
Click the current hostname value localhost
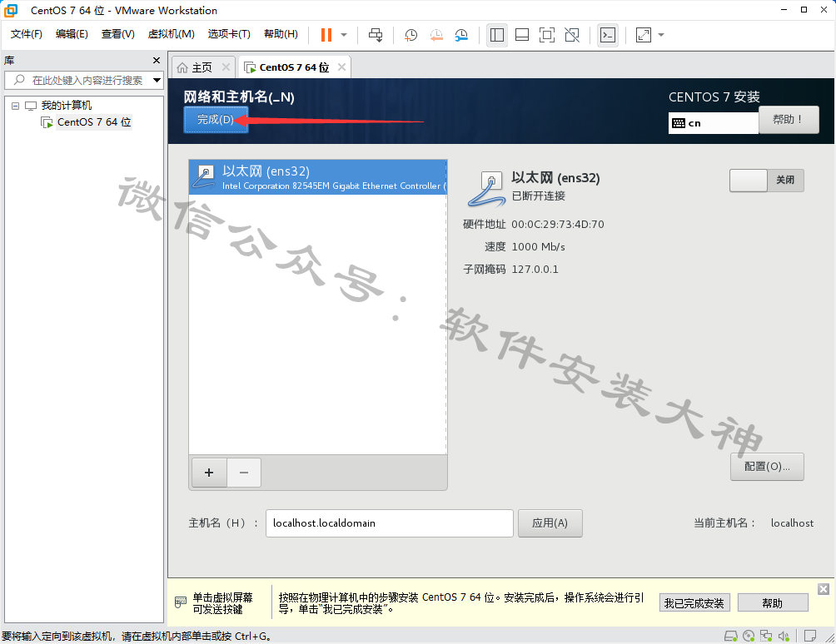(792, 523)
